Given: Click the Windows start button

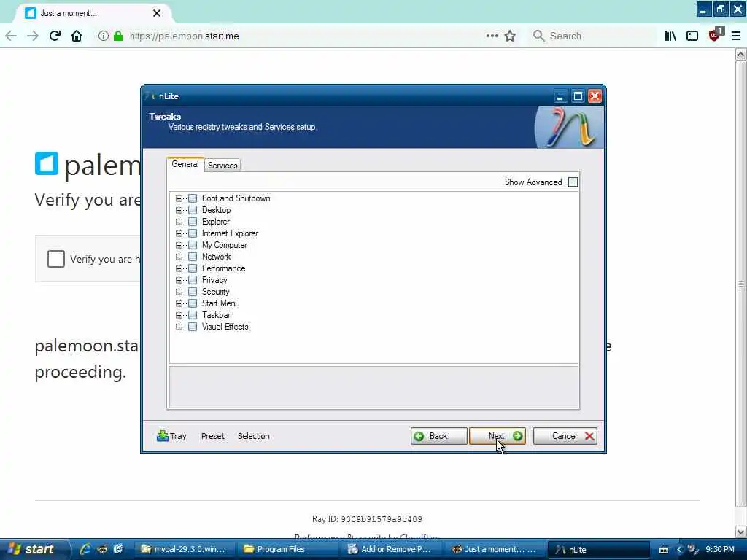Looking at the screenshot, I should pos(35,549).
